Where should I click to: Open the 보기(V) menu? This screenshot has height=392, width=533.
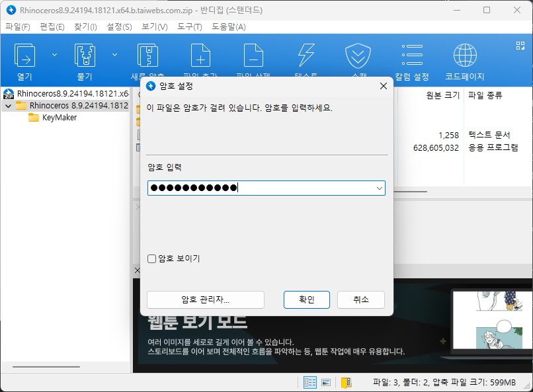154,26
